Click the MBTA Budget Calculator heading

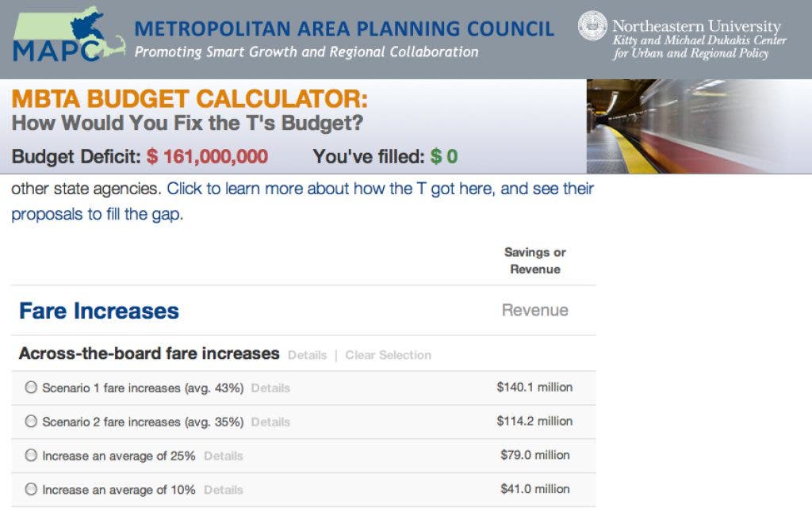(190, 99)
